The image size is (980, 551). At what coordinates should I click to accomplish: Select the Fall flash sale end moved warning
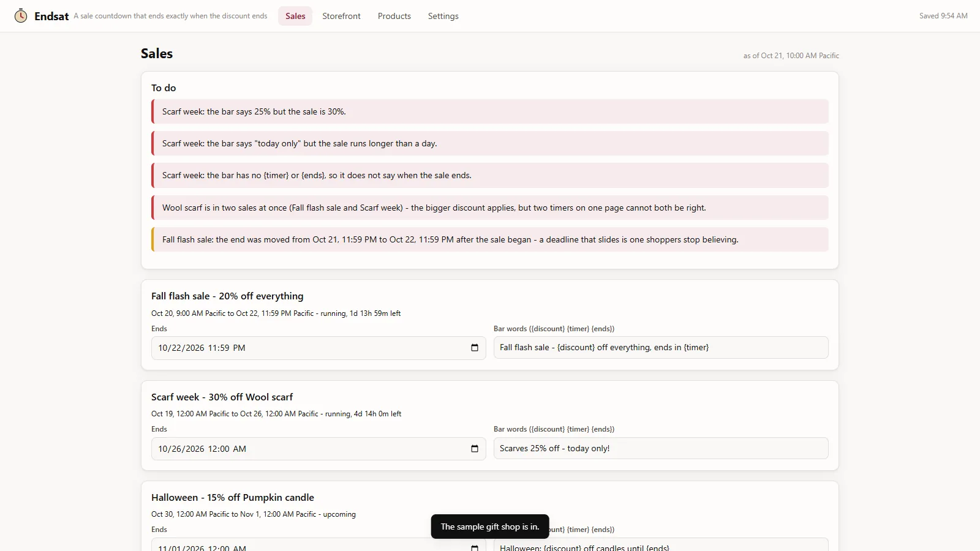tap(490, 239)
